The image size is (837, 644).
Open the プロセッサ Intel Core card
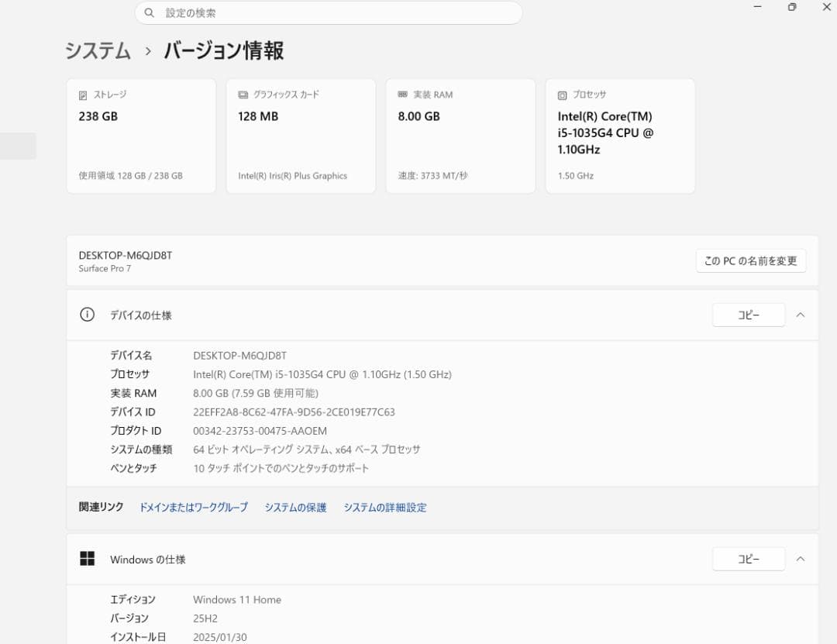pos(620,136)
